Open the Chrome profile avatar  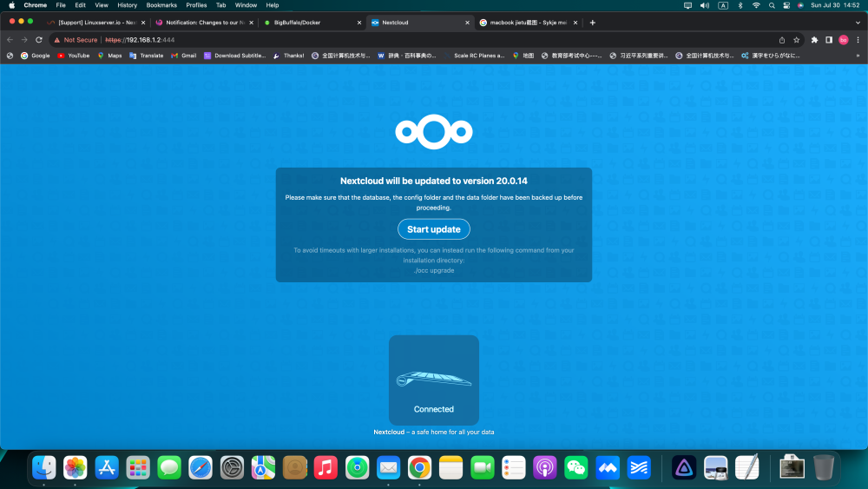coord(843,40)
